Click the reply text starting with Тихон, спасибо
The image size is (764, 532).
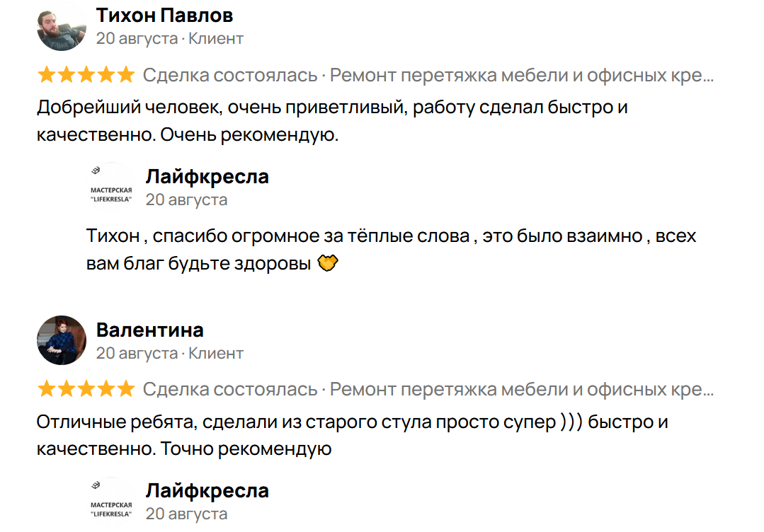click(x=391, y=249)
